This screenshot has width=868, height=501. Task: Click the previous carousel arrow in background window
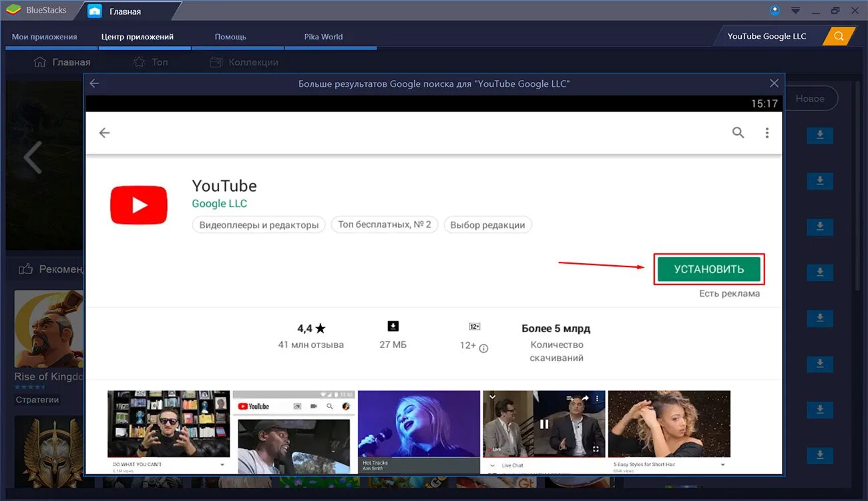point(32,158)
